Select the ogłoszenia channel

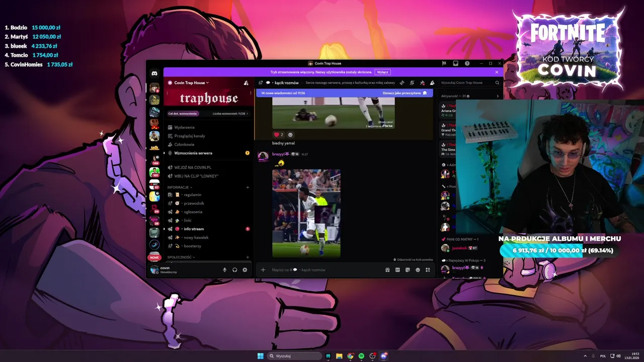pyautogui.click(x=209, y=212)
